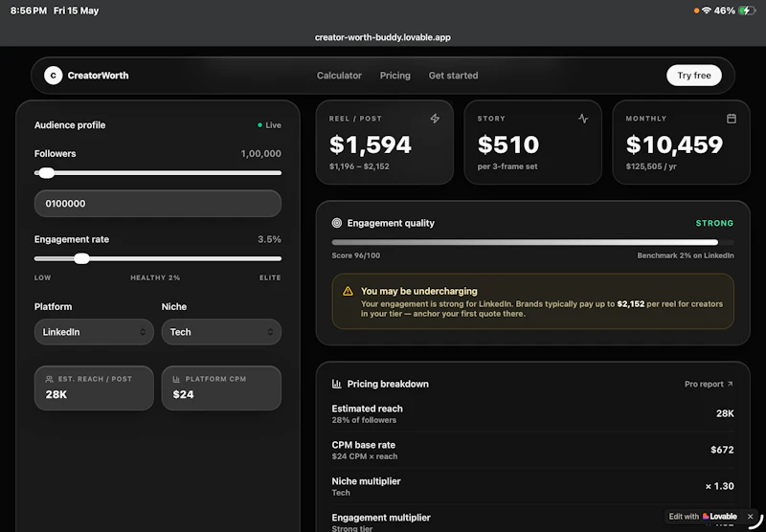This screenshot has height=532, width=766.
Task: Open the Niche dropdown showing Tech
Action: point(221,332)
